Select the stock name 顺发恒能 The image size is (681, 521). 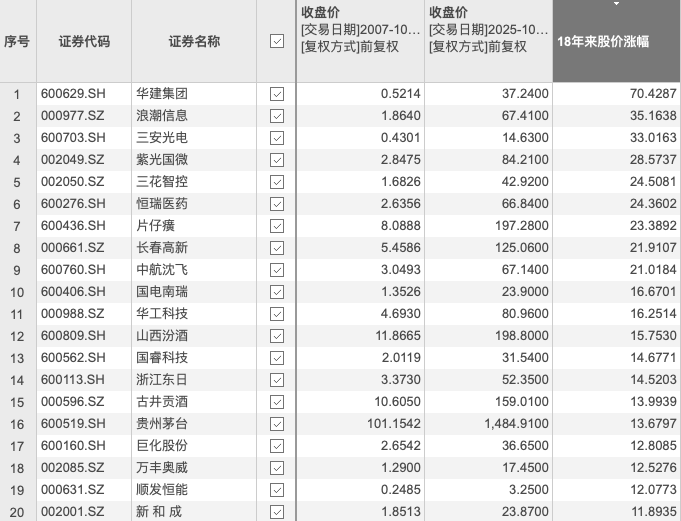(162, 490)
